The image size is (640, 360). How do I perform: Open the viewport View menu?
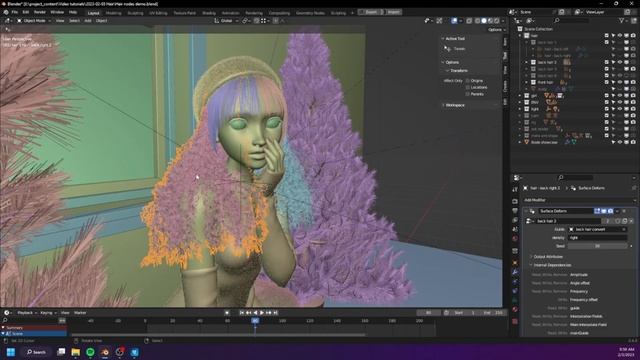click(60, 21)
